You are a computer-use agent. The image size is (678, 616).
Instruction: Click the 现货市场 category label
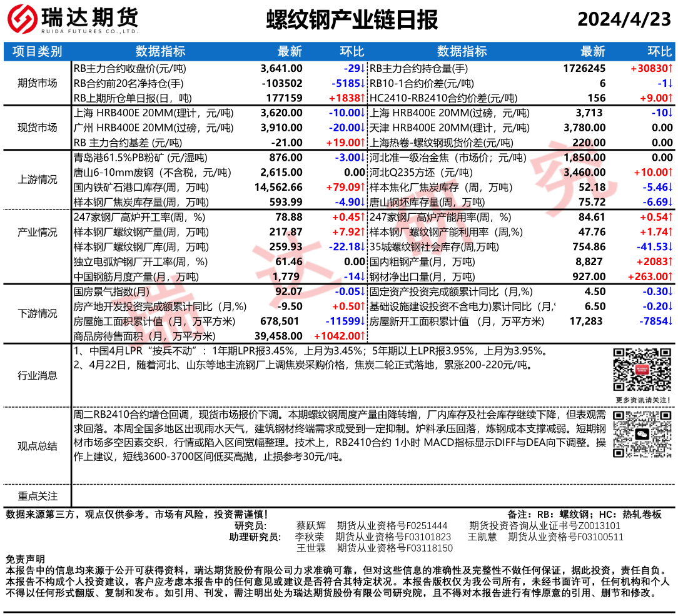click(x=38, y=128)
